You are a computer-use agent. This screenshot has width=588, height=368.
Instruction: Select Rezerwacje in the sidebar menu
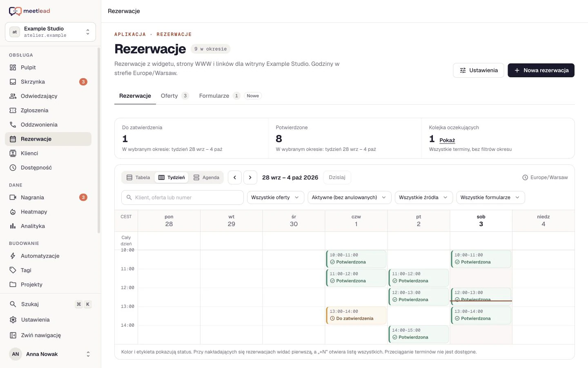(x=48, y=139)
